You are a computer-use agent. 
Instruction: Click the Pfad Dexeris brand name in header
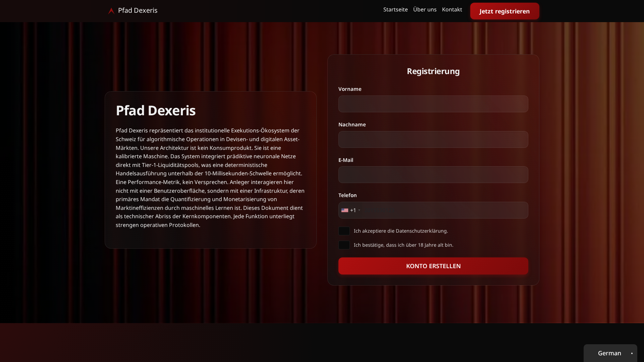coord(138,10)
